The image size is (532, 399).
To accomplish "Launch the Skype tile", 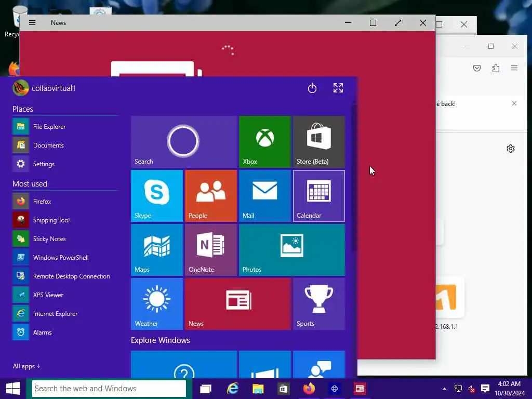I will [x=157, y=196].
